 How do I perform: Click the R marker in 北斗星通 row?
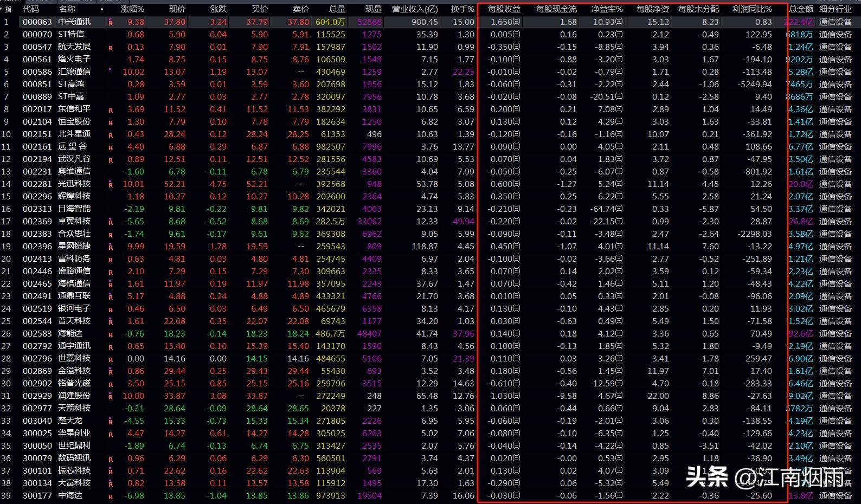(x=111, y=135)
